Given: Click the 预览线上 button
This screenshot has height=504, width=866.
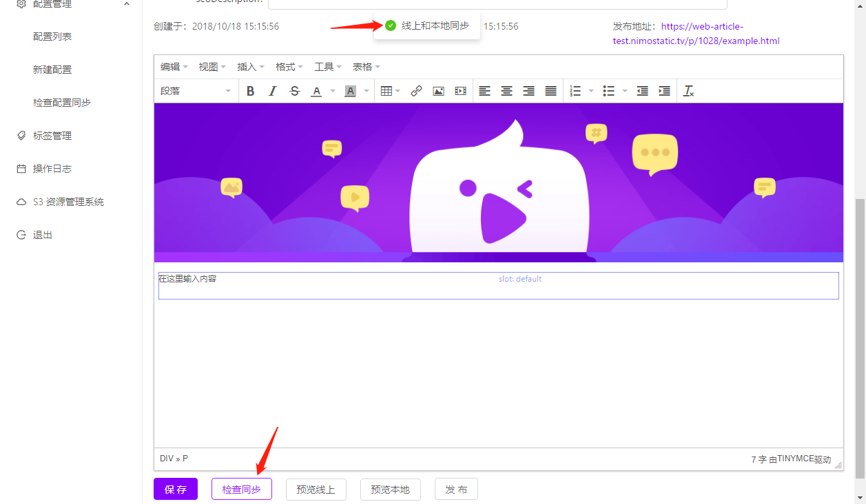Looking at the screenshot, I should 316,490.
